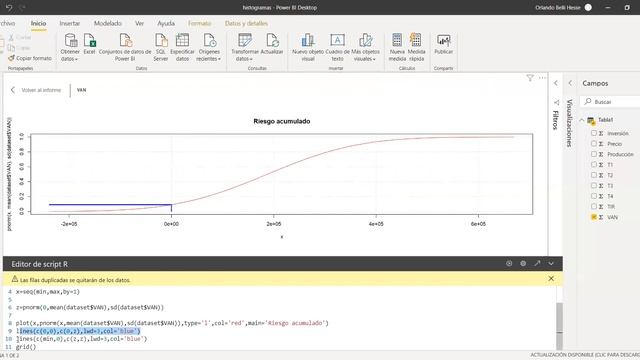Open the Ver tab

140,23
